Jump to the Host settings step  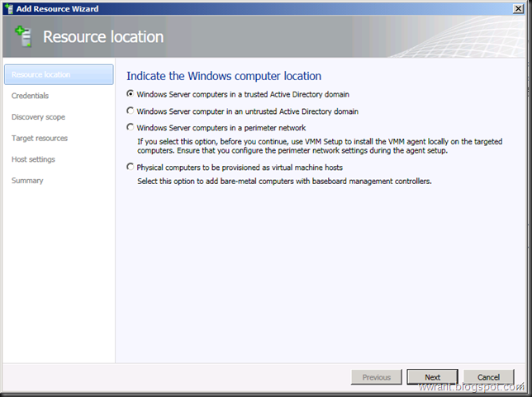[33, 159]
